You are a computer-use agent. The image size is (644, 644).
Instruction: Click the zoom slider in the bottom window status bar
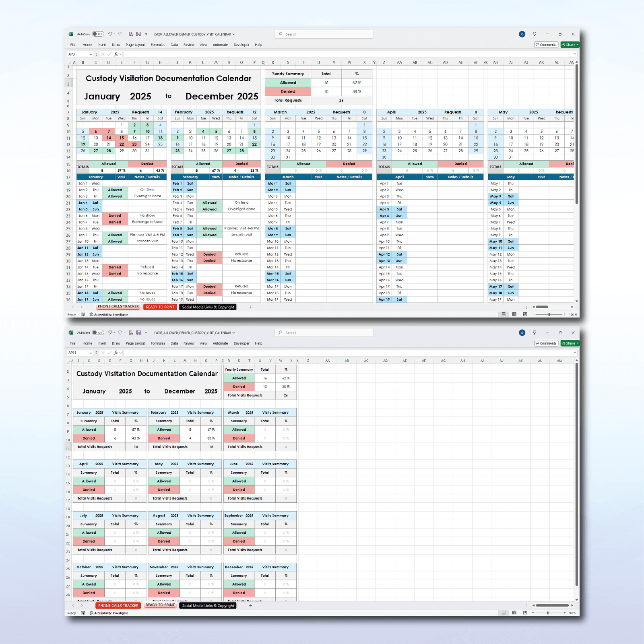click(x=547, y=613)
